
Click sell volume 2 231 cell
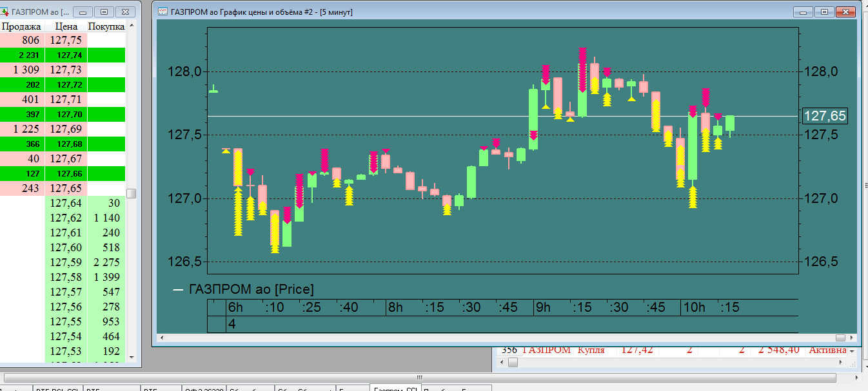tap(22, 55)
